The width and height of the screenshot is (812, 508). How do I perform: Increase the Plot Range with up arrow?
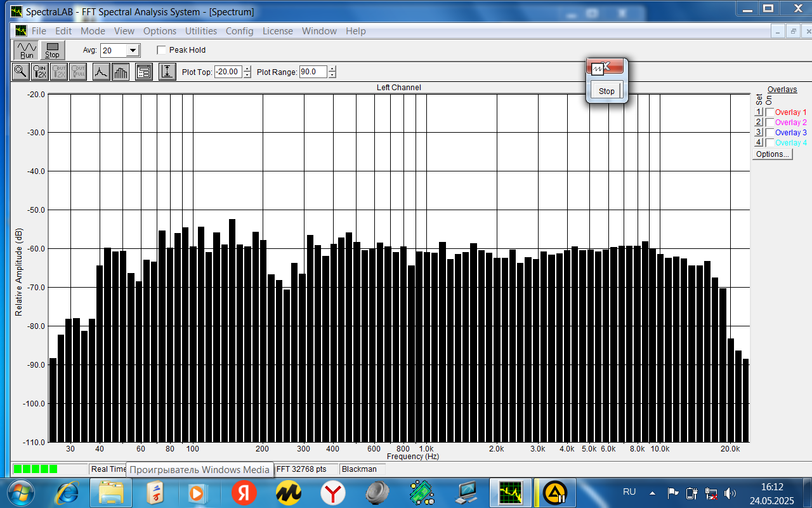pos(332,69)
